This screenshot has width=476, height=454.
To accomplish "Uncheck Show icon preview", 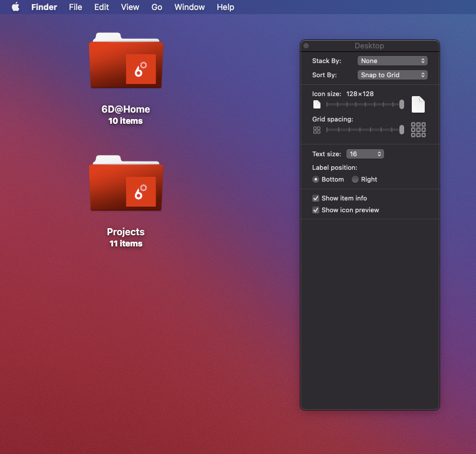I will (316, 210).
